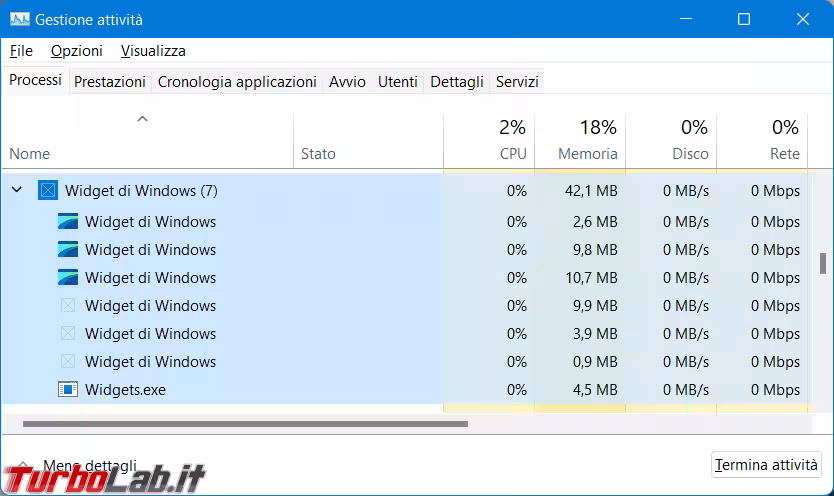834x496 pixels.
Task: Open the File menu
Action: [x=21, y=51]
